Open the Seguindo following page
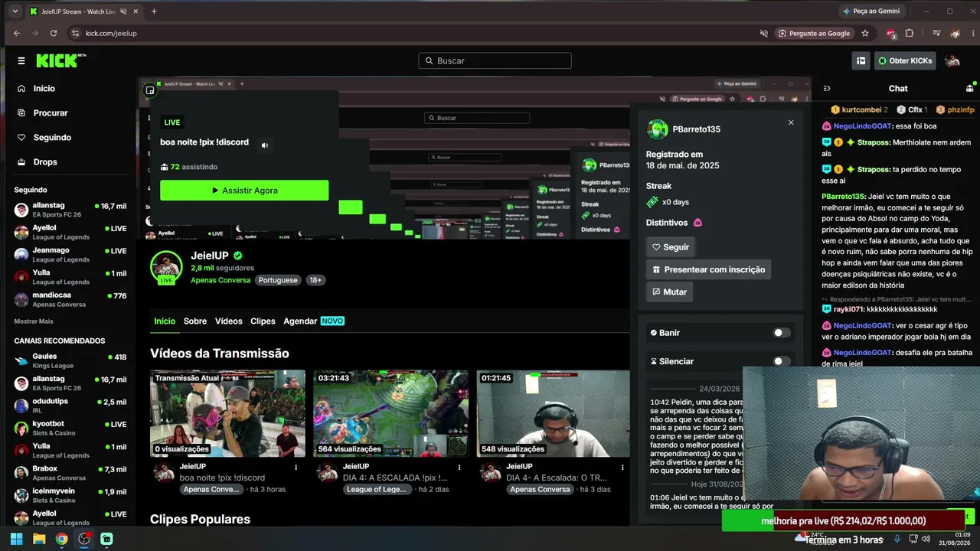 click(44, 138)
